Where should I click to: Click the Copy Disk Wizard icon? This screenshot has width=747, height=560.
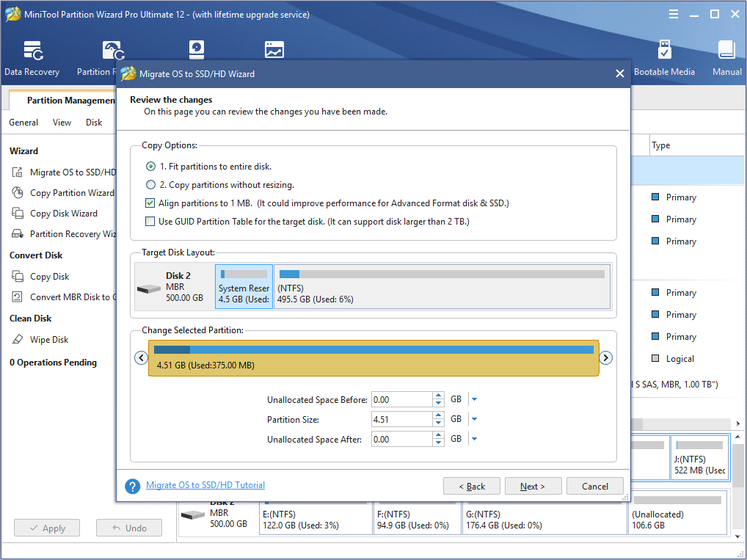tap(18, 214)
